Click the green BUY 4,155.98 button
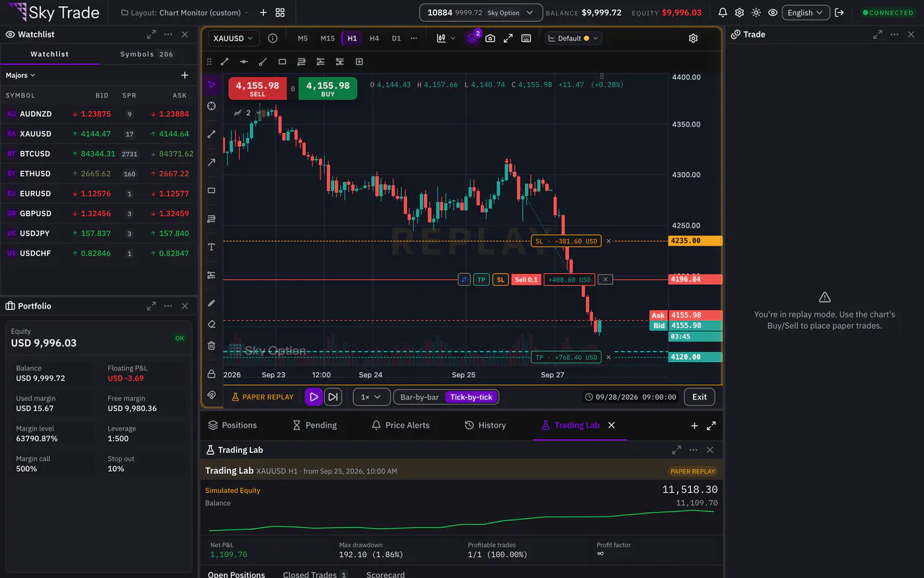The width and height of the screenshot is (924, 578). coord(328,88)
